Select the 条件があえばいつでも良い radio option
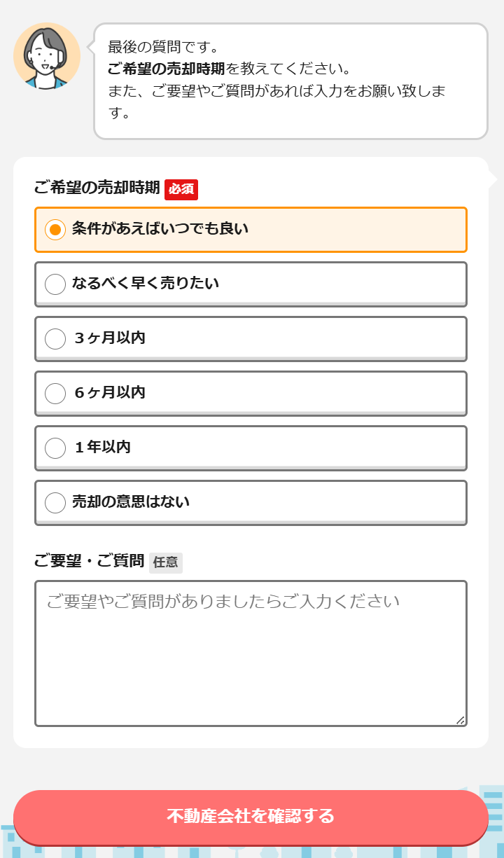Screen dimensions: 504x858 tap(55, 230)
